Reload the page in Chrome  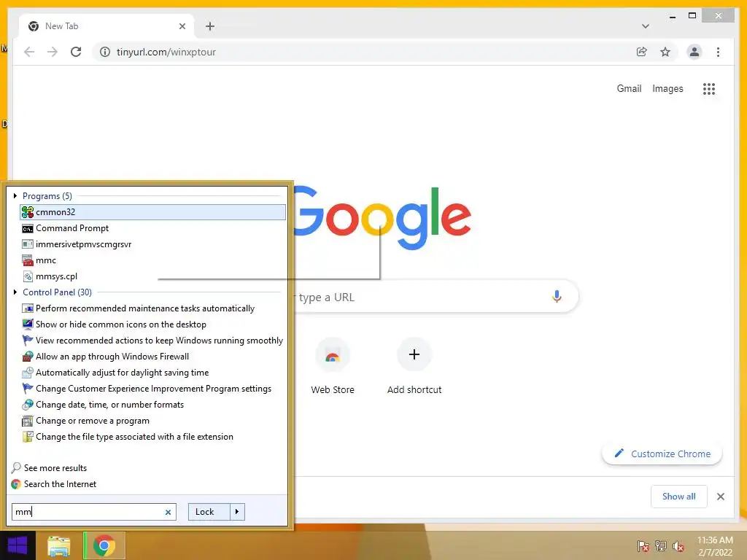point(76,52)
